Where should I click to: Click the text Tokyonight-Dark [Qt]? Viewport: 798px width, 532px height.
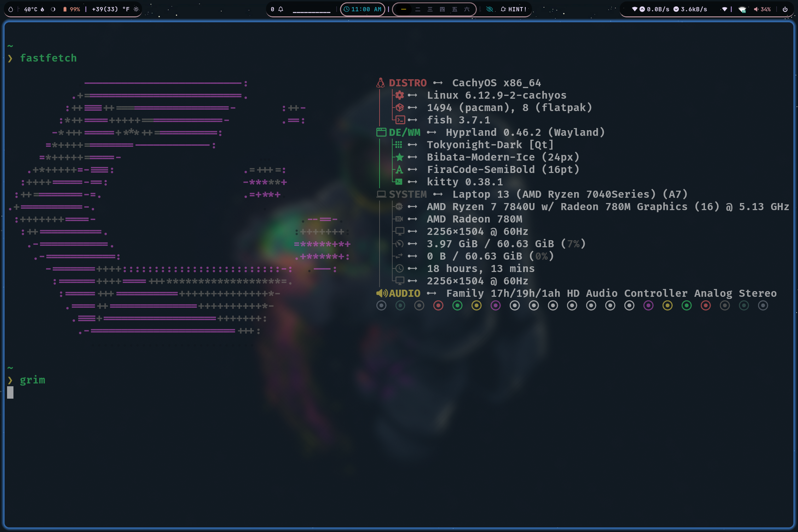[x=490, y=145]
